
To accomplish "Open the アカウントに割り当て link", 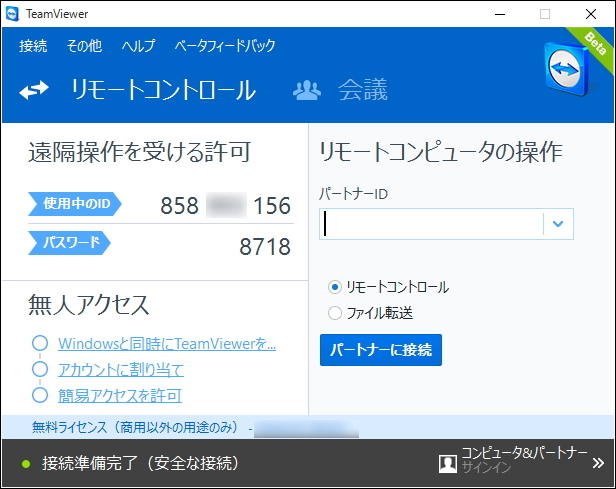I will click(121, 370).
